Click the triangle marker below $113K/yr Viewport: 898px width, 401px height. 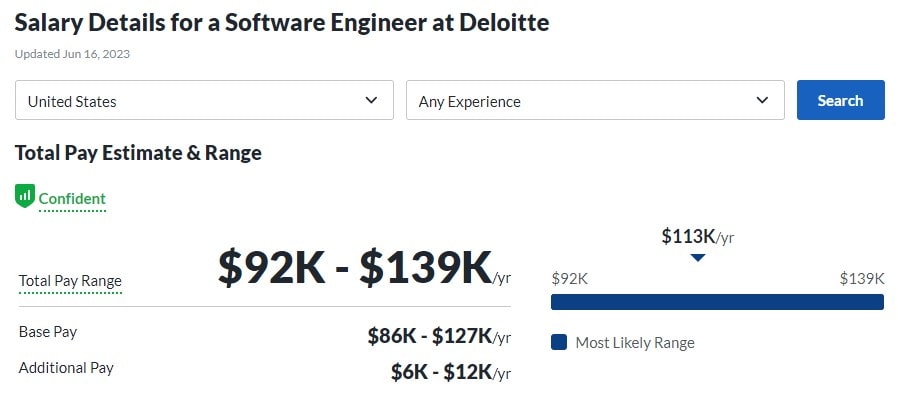coord(697,258)
